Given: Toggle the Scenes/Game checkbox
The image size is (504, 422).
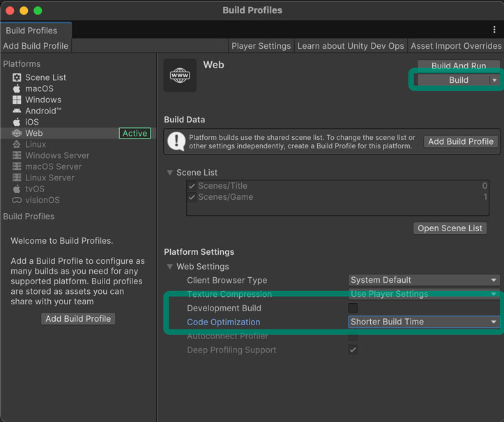Looking at the screenshot, I should [x=192, y=197].
